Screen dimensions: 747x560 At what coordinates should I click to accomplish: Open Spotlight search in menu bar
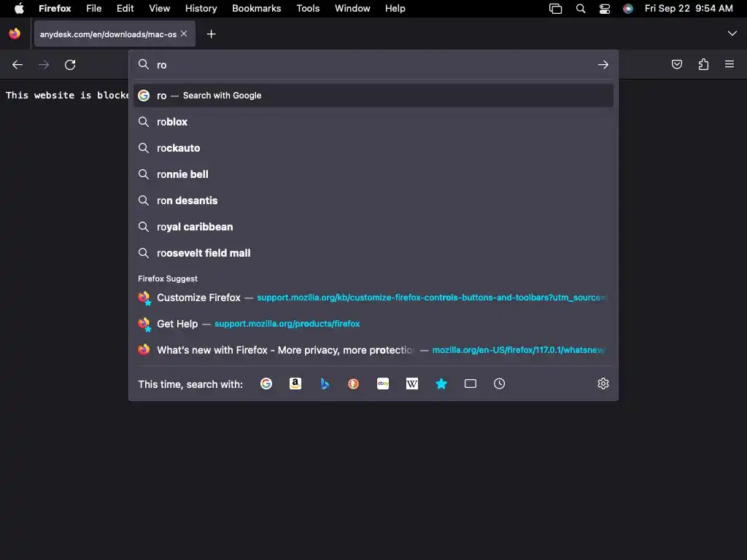coord(580,9)
